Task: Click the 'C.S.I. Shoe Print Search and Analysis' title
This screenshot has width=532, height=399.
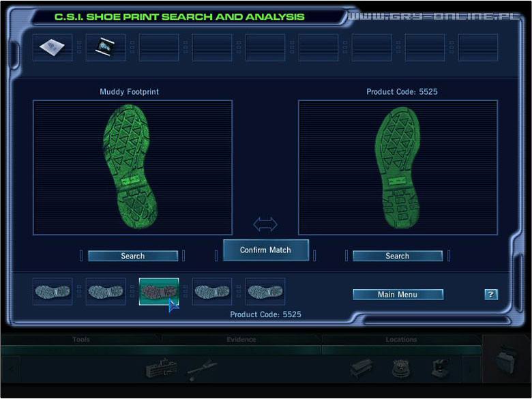Action: (x=179, y=16)
